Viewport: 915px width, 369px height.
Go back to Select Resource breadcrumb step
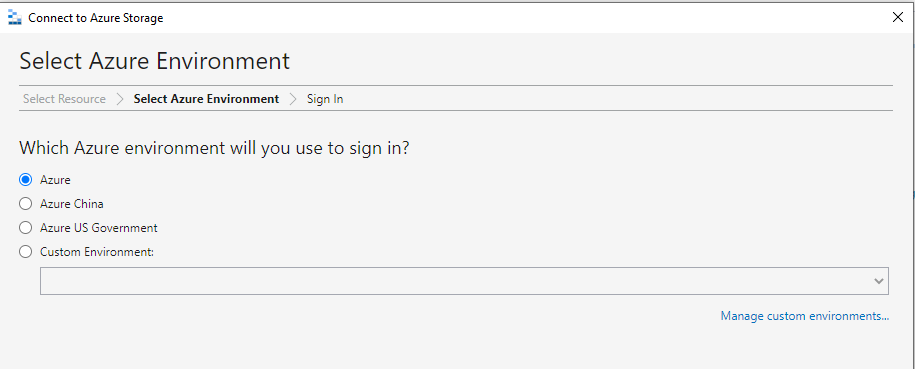click(64, 99)
